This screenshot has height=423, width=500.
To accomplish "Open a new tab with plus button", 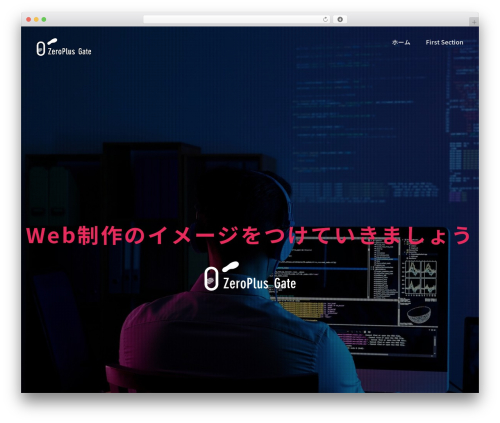I will point(474,22).
